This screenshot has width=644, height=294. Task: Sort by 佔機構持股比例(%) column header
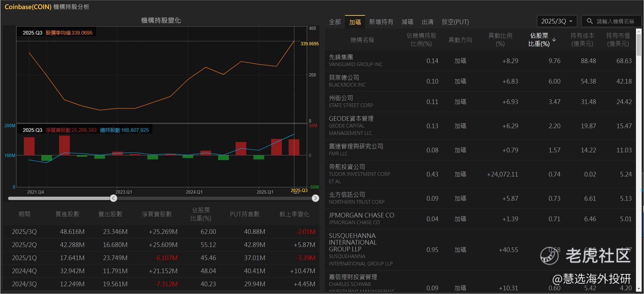click(x=421, y=40)
